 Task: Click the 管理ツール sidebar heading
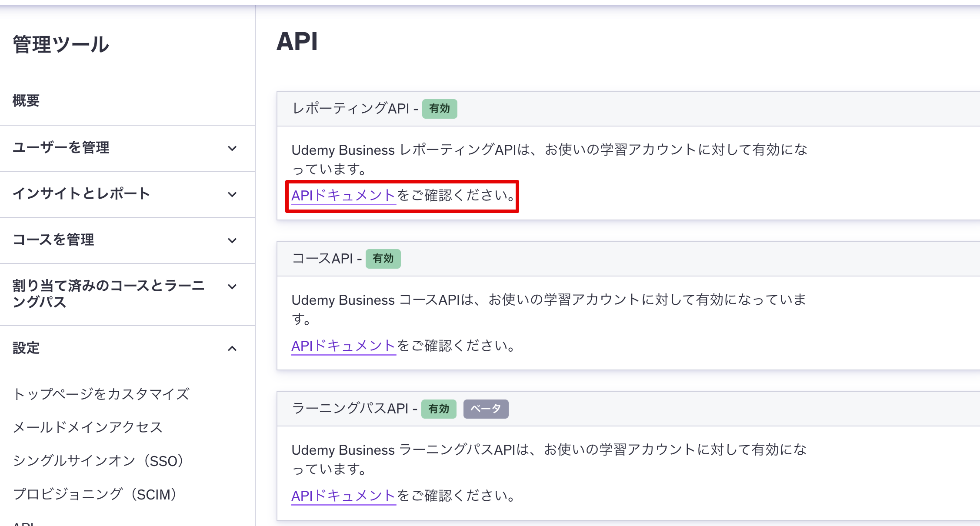[61, 45]
